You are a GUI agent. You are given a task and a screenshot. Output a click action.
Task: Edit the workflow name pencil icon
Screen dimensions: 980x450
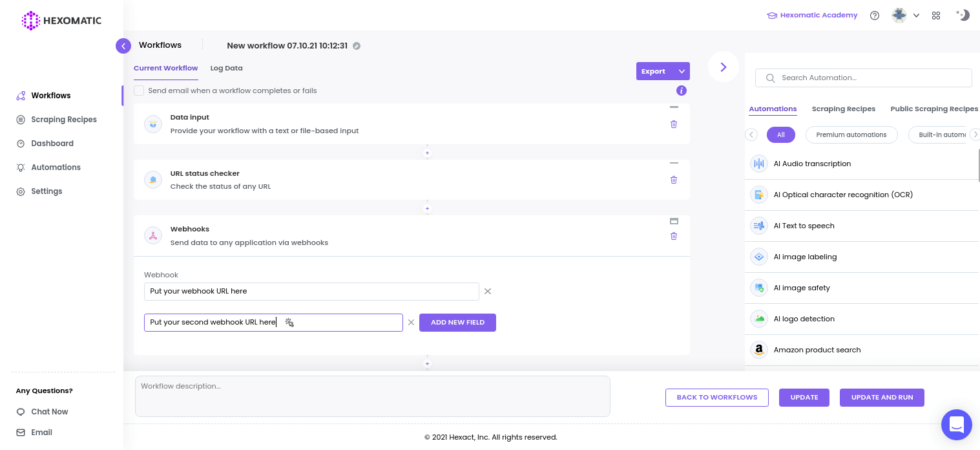(357, 46)
